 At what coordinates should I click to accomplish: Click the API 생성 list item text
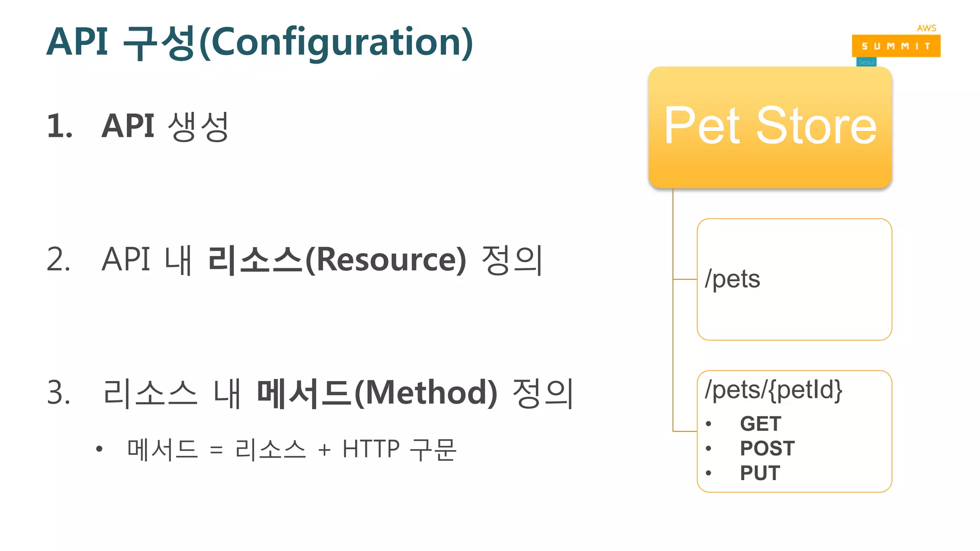click(x=166, y=126)
